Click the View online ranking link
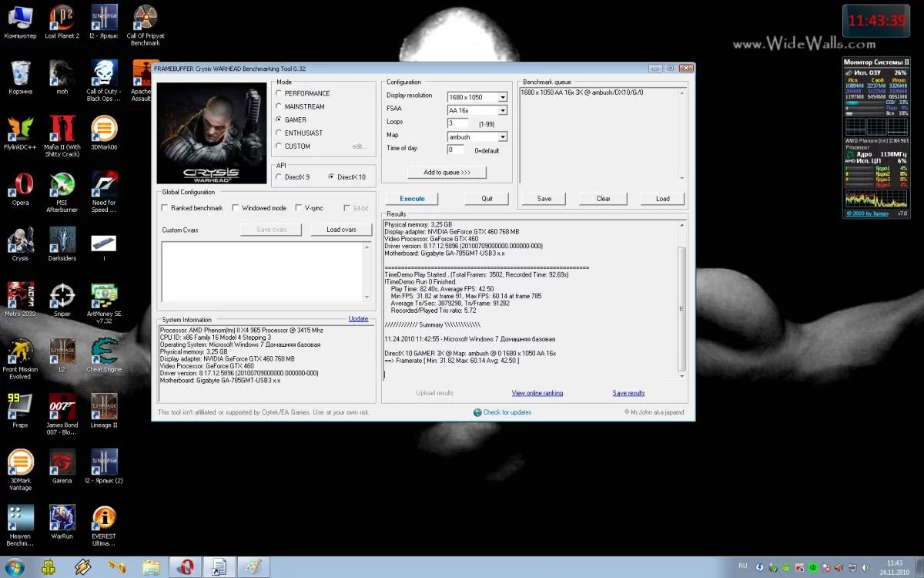This screenshot has height=578, width=924. [x=537, y=393]
